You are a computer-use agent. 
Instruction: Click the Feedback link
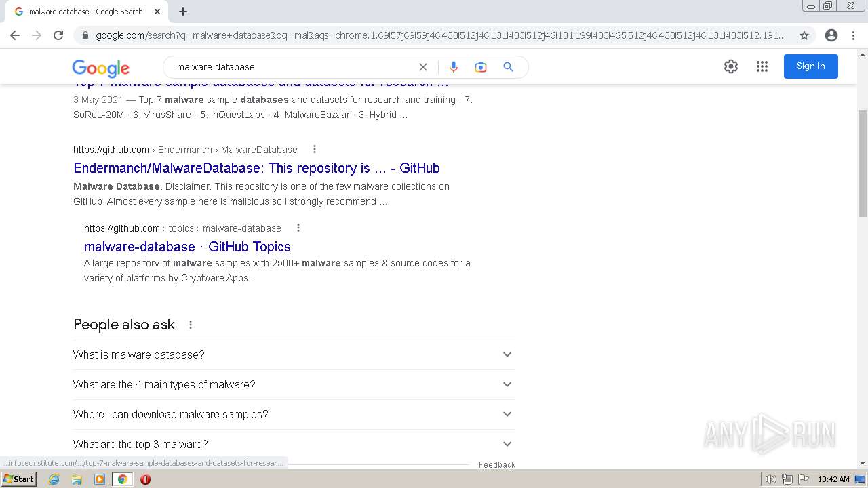pyautogui.click(x=497, y=464)
